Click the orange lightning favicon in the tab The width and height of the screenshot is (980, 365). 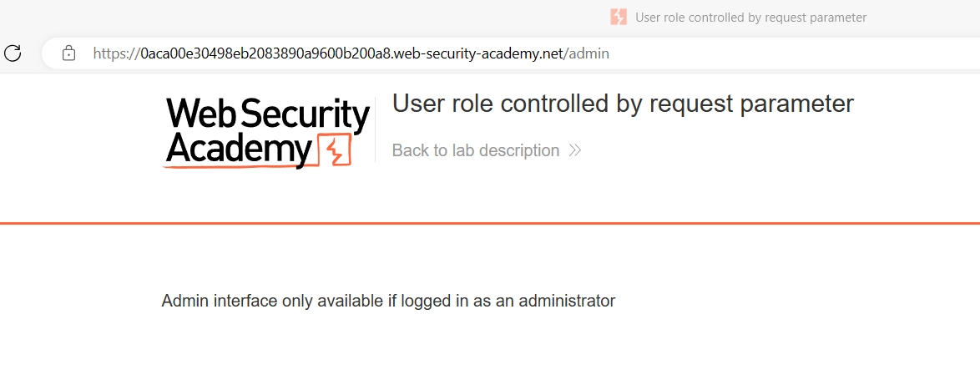pyautogui.click(x=618, y=18)
